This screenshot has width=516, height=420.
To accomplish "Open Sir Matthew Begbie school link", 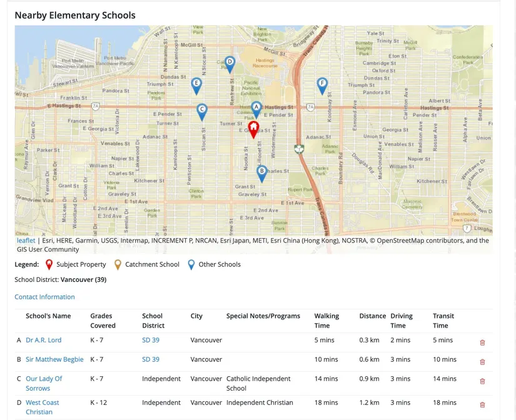I will click(x=54, y=359).
